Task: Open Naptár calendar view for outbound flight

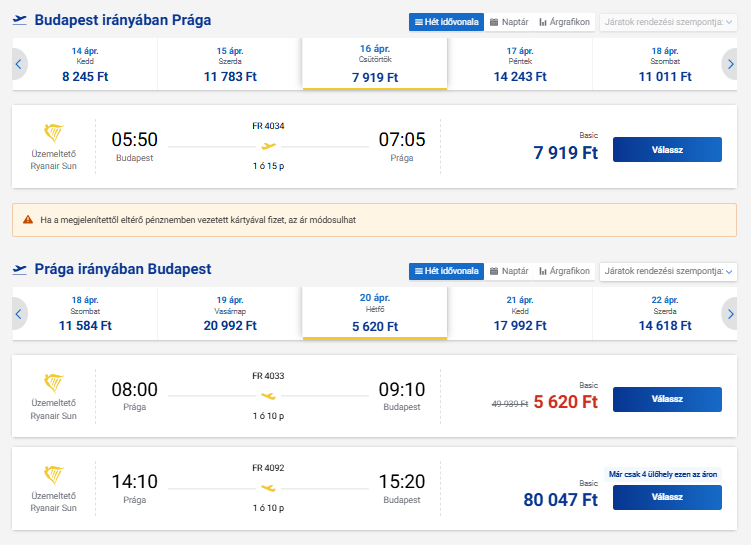Action: click(509, 22)
